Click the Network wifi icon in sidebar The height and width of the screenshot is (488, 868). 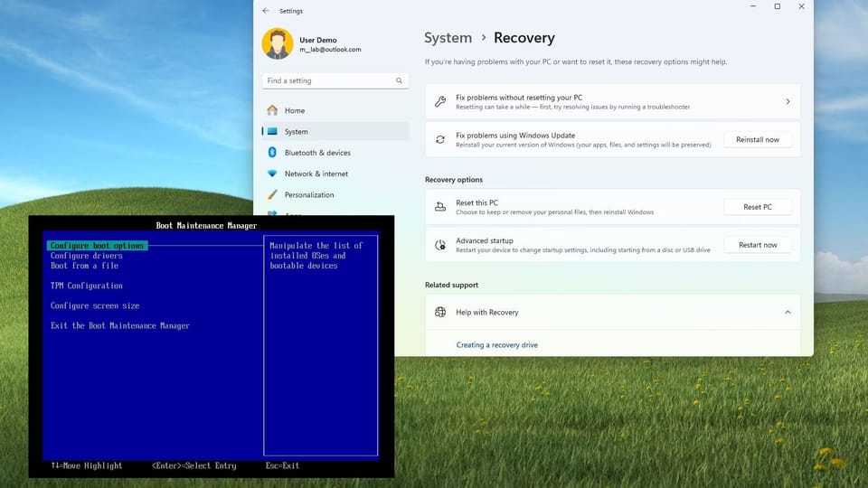pos(272,174)
